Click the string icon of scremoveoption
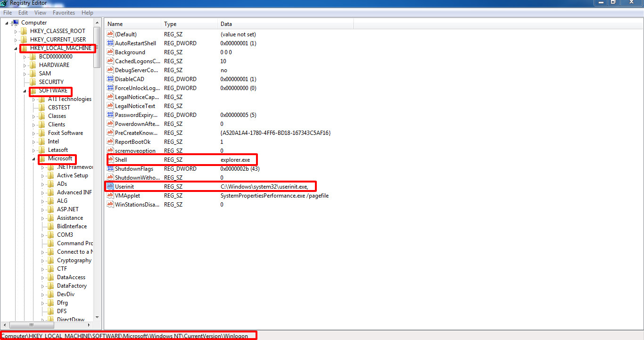The width and height of the screenshot is (644, 340). click(x=110, y=151)
